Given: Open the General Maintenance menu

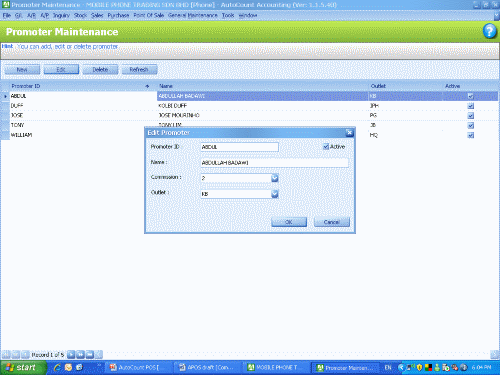Looking at the screenshot, I should click(192, 15).
